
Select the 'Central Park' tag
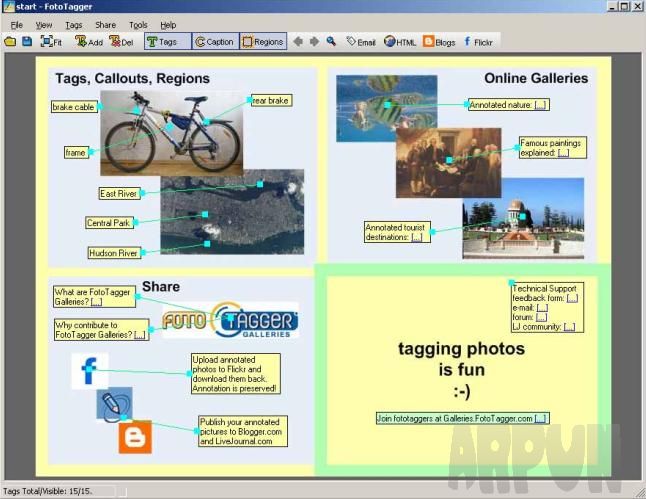point(110,223)
